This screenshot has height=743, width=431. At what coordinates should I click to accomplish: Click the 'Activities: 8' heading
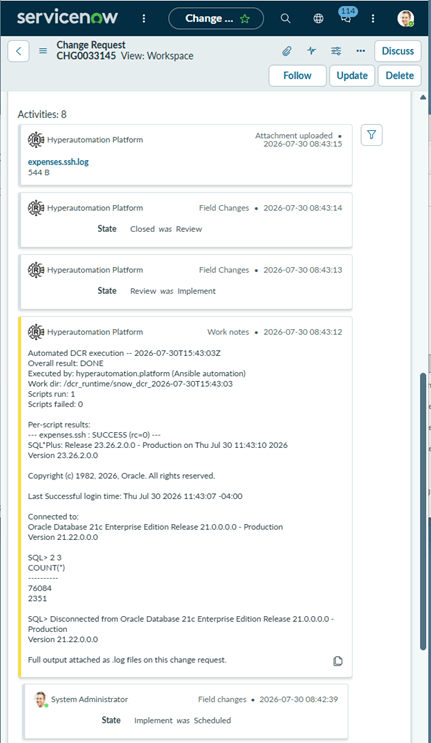click(42, 115)
